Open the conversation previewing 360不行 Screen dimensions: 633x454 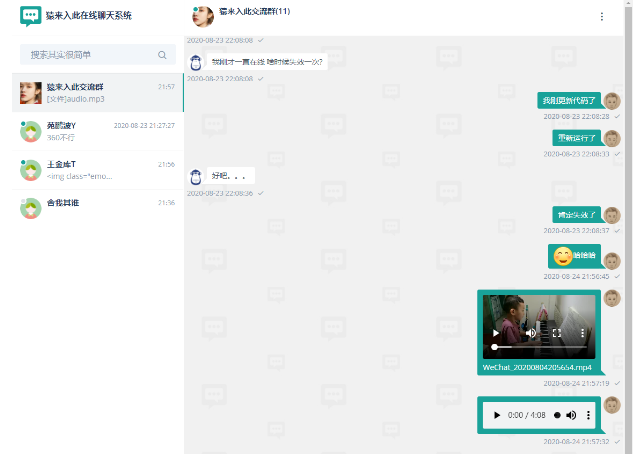coord(98,131)
